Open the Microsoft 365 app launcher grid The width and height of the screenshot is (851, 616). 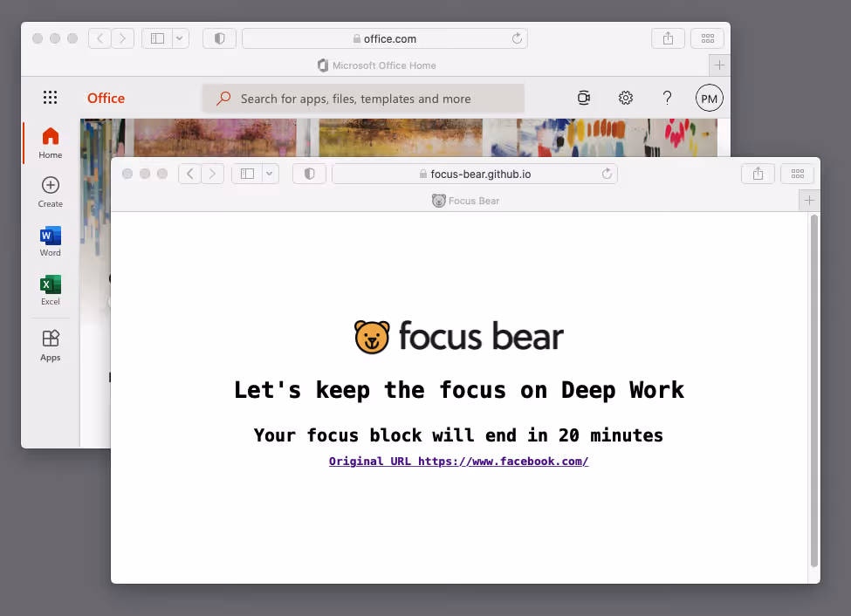point(50,97)
